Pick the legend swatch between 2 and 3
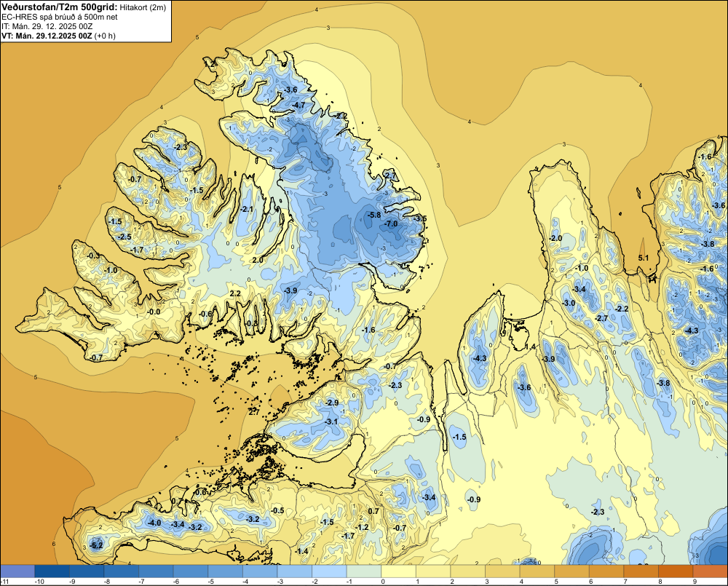 (468, 571)
